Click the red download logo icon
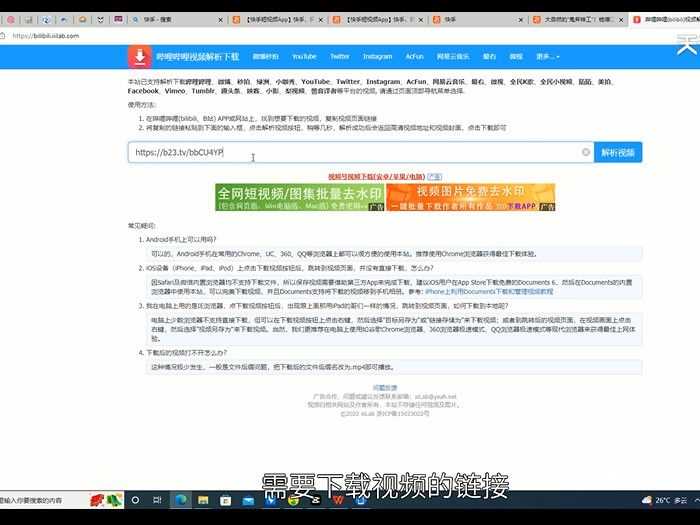The height and width of the screenshot is (525, 700). tap(140, 57)
